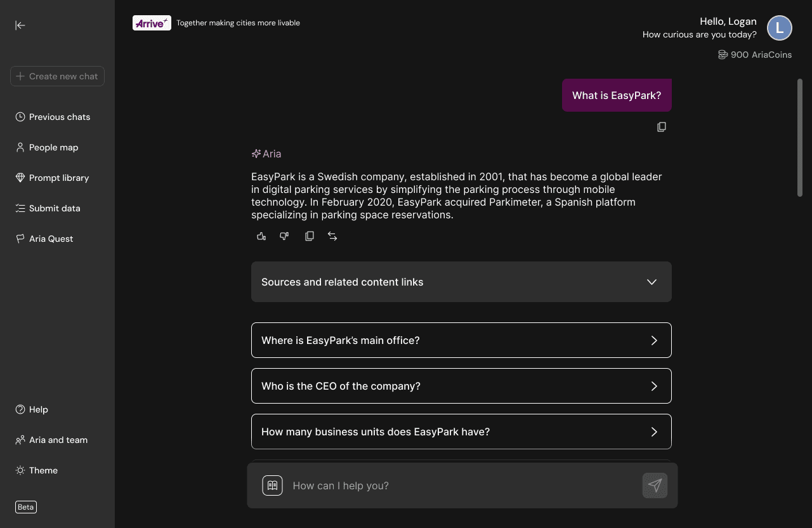Viewport: 812px width, 528px height.
Task: Open the People map page
Action: coord(47,147)
